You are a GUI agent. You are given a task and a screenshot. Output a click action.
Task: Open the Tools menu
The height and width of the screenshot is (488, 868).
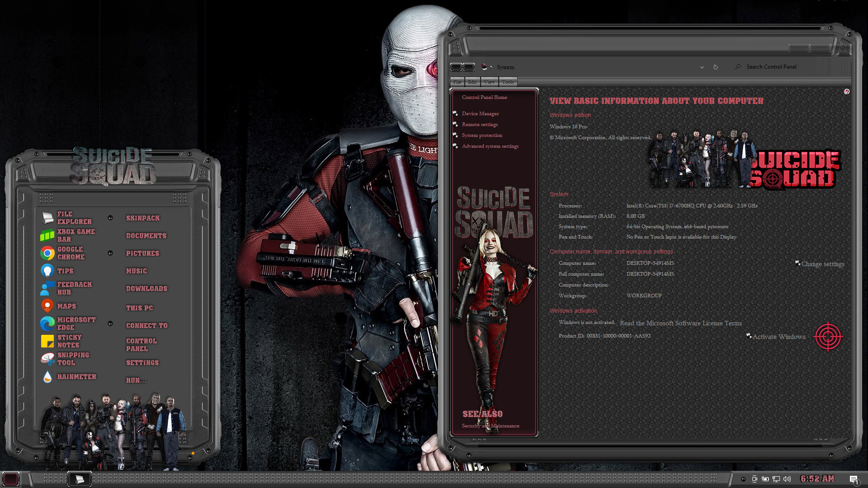pos(508,82)
